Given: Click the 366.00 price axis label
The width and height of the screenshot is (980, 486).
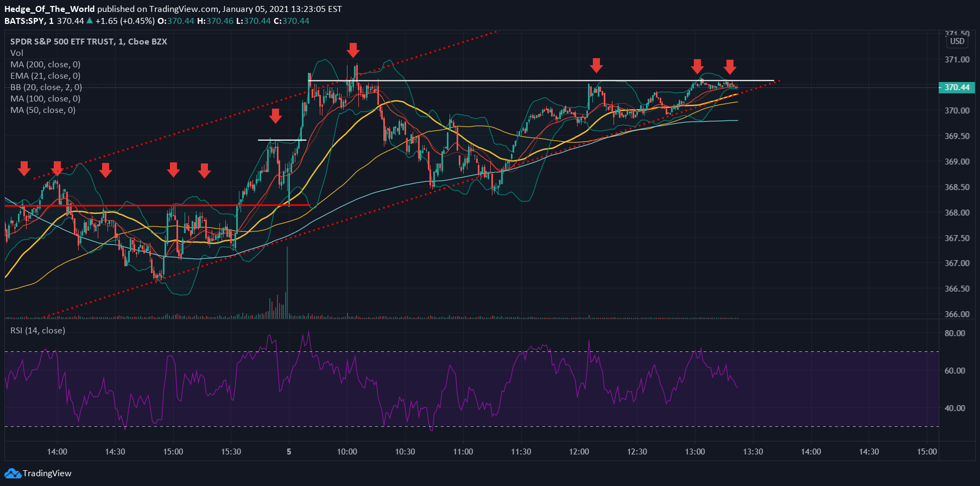Looking at the screenshot, I should [x=957, y=314].
